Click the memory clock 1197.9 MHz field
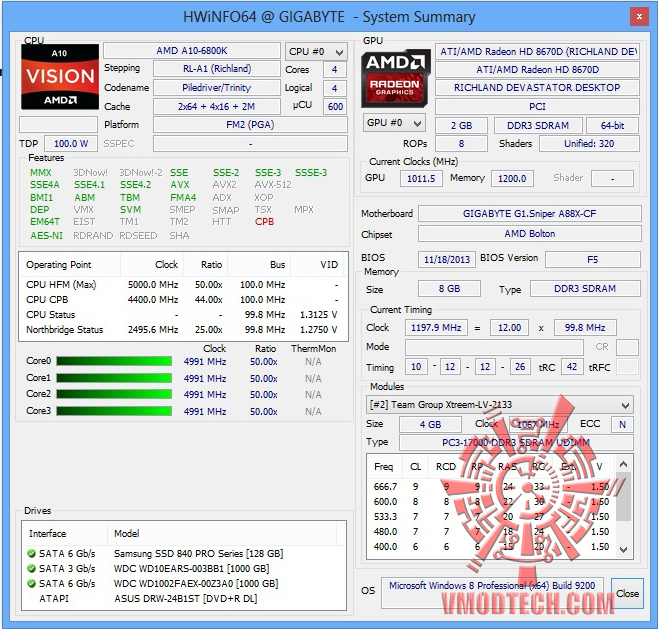Viewport: 658px width, 629px height. pyautogui.click(x=436, y=328)
